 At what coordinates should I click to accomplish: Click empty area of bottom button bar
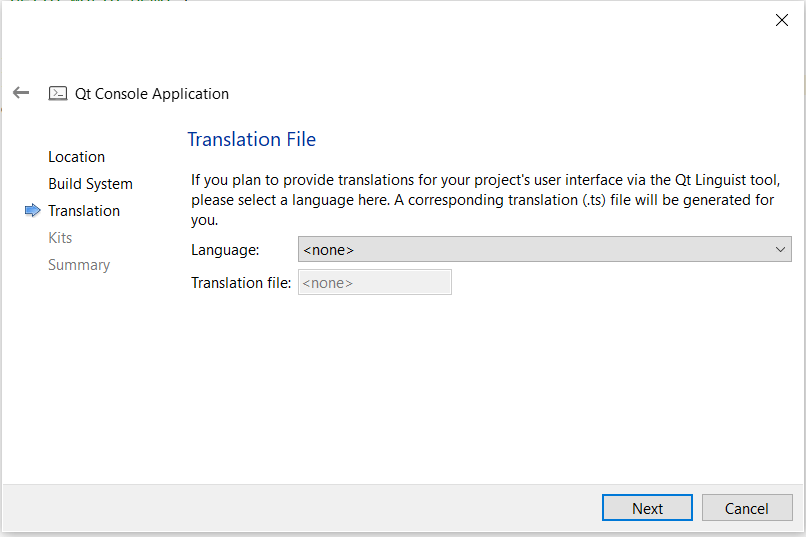coord(300,508)
